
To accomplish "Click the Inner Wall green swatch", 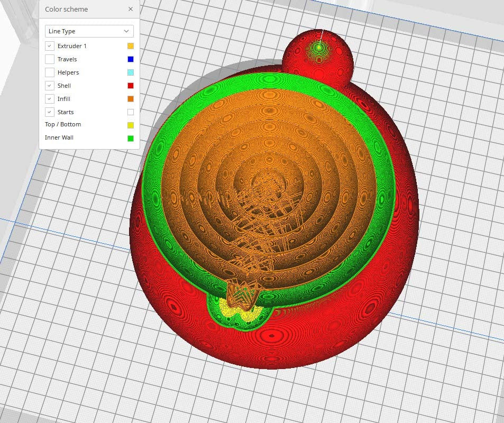I will pos(131,138).
